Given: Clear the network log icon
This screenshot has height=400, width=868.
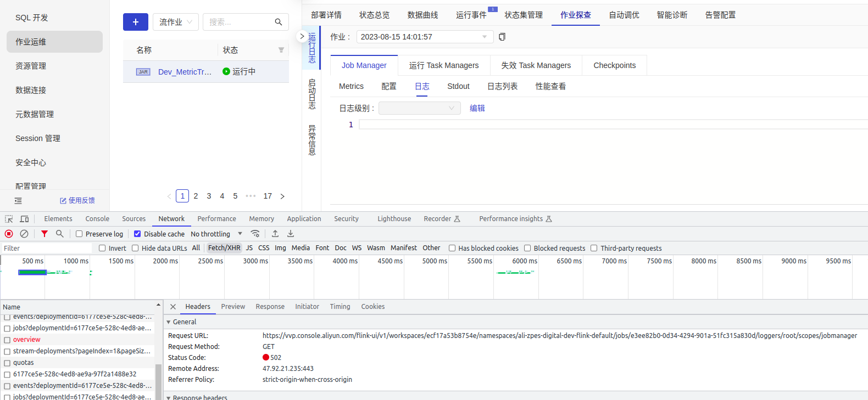Looking at the screenshot, I should (x=24, y=234).
